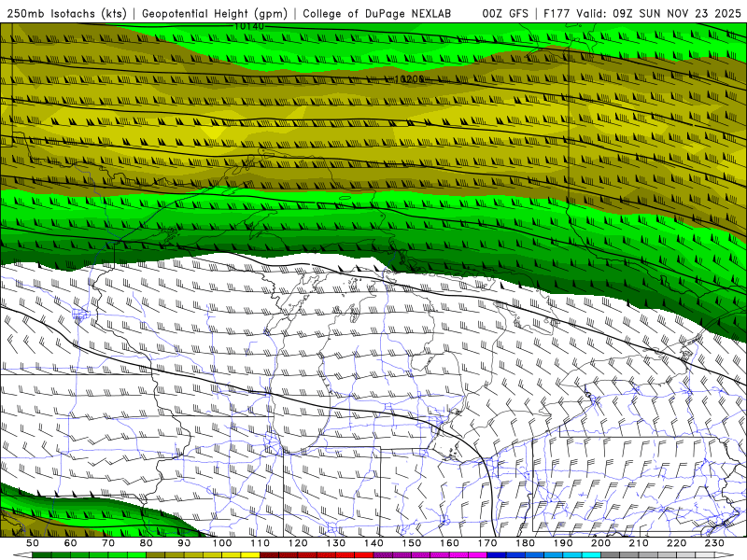The width and height of the screenshot is (747, 560).
Task: Select the dark green swatch under 50
Action: (41, 555)
